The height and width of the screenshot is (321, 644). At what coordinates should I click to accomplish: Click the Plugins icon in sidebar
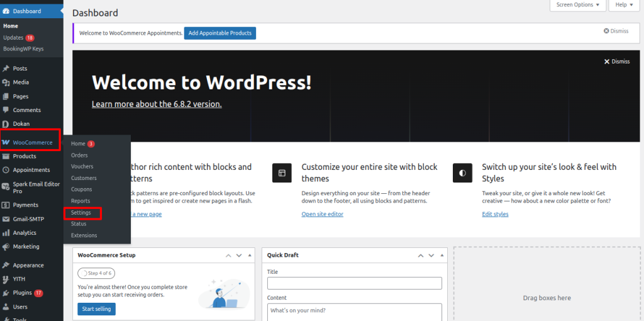[6, 293]
